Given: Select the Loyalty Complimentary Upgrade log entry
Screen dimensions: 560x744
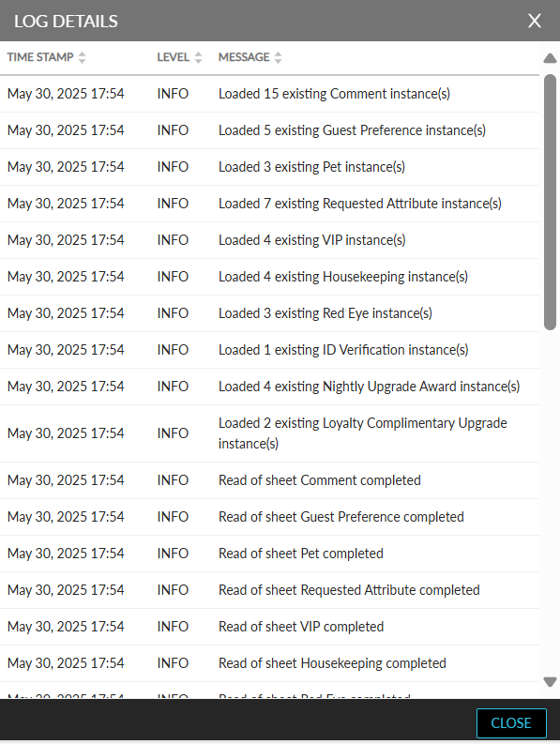Looking at the screenshot, I should pyautogui.click(x=269, y=433).
